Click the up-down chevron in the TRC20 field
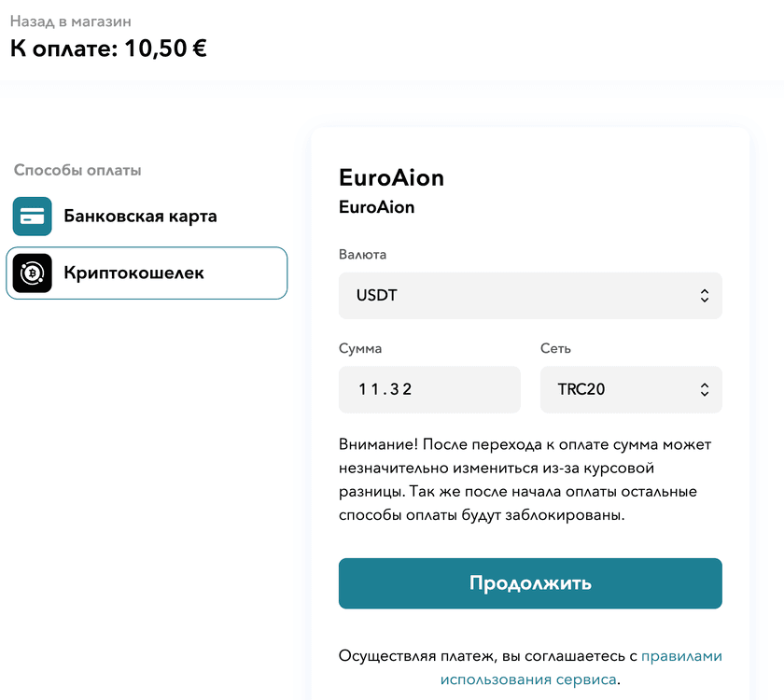Viewport: 784px width, 700px height. (x=704, y=389)
